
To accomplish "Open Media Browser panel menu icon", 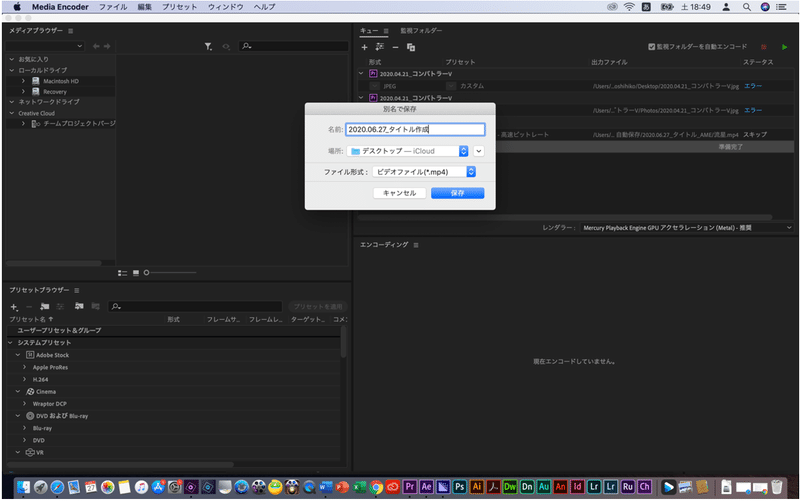I will pyautogui.click(x=70, y=31).
